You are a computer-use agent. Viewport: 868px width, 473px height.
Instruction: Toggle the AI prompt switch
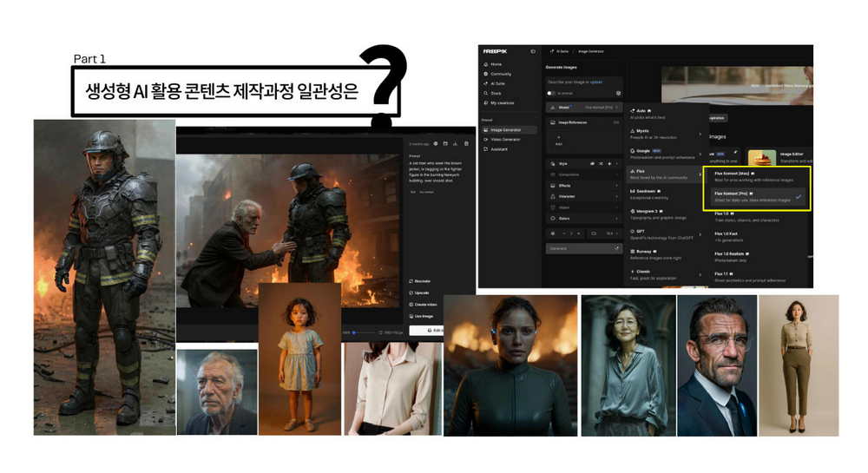[x=551, y=93]
